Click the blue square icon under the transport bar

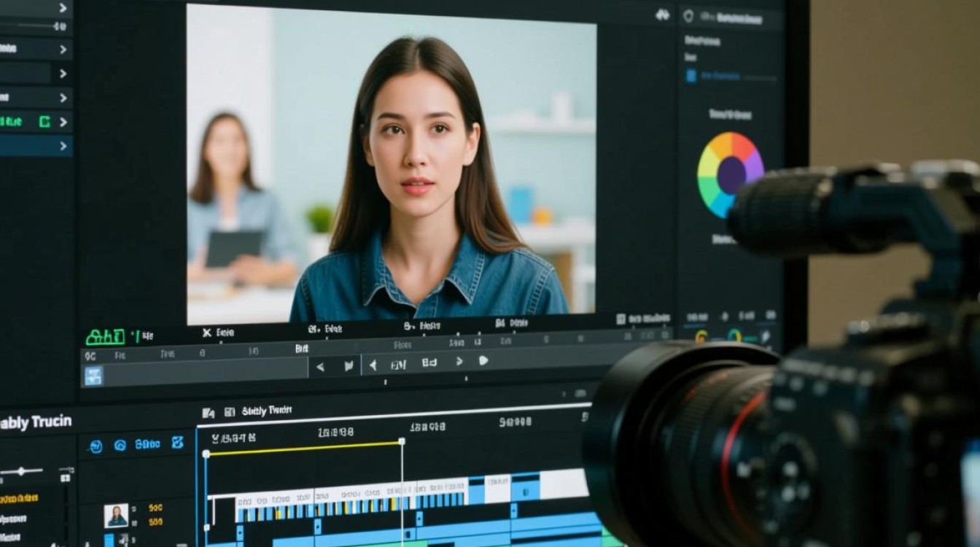93,376
